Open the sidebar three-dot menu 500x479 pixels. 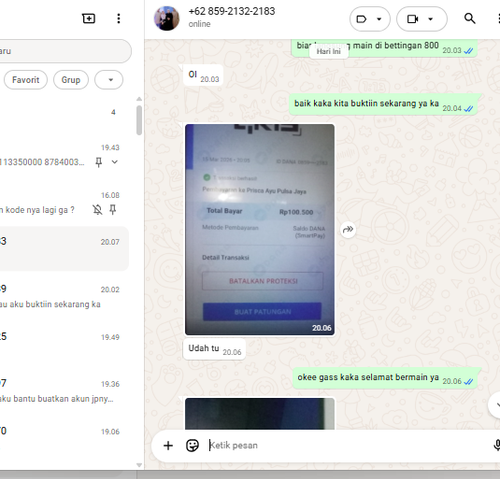tap(118, 18)
